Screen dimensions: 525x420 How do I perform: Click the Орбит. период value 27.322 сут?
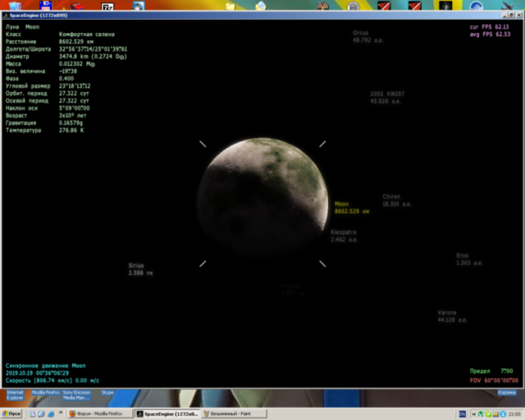pyautogui.click(x=74, y=94)
